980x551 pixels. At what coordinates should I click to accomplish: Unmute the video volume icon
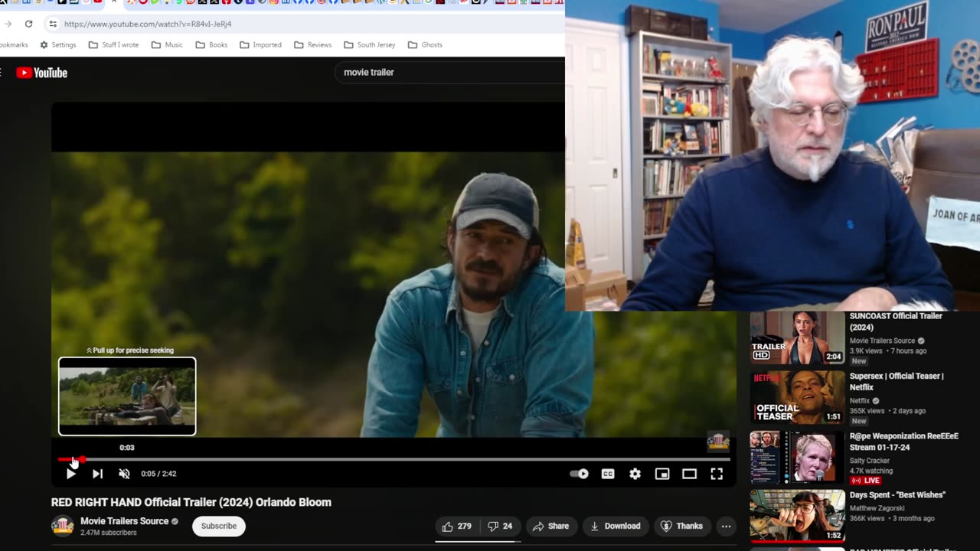[124, 474]
